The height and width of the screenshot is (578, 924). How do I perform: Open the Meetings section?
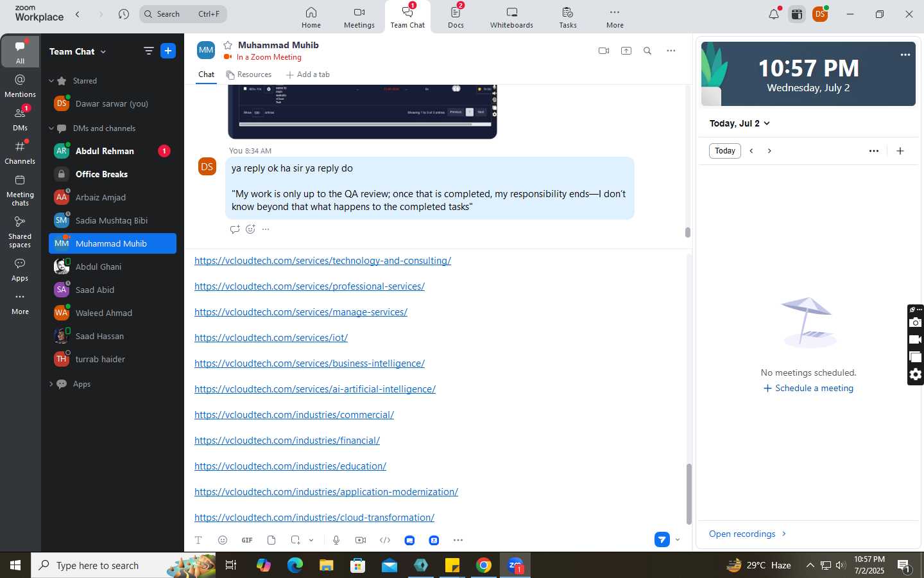359,17
